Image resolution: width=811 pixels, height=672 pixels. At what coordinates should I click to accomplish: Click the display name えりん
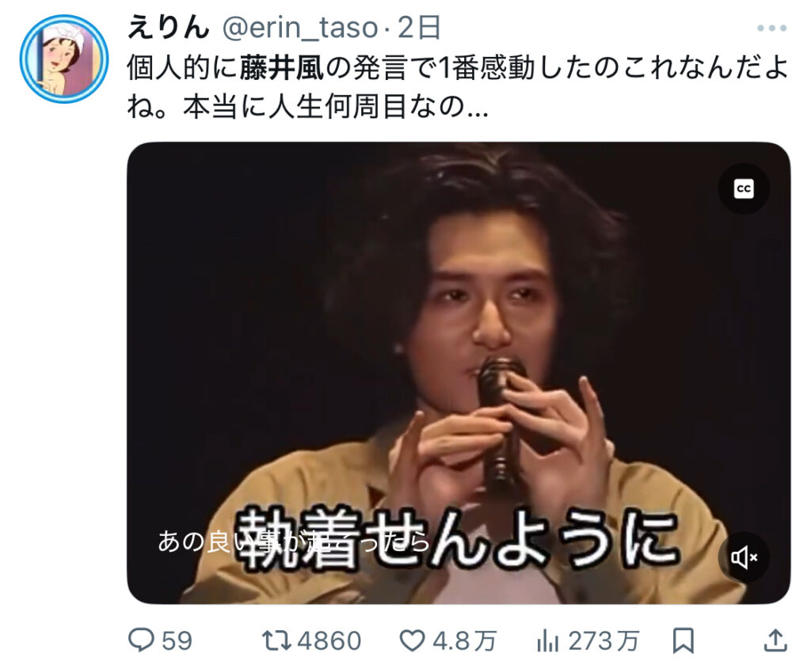[168, 28]
